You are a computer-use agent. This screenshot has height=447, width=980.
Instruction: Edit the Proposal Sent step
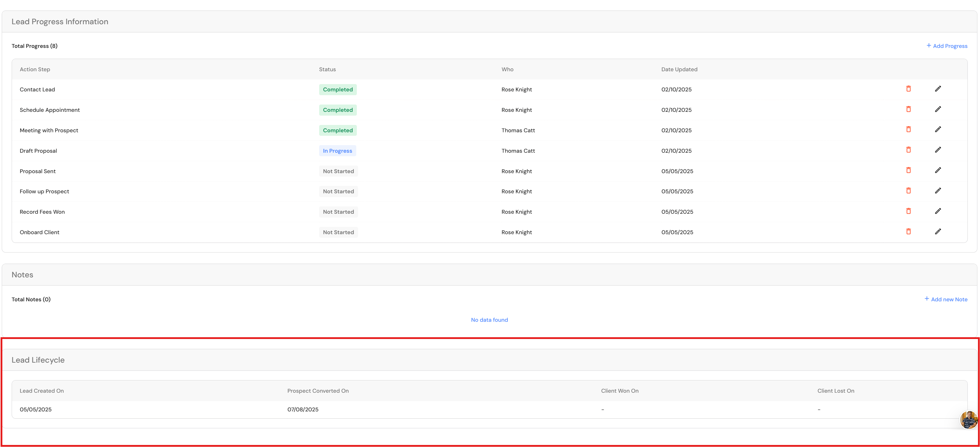938,171
